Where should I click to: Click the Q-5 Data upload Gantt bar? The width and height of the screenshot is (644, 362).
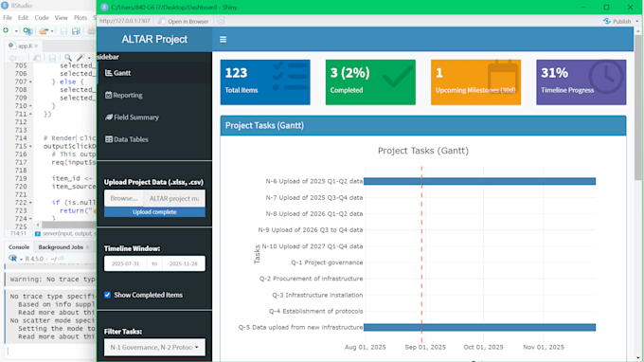pyautogui.click(x=479, y=328)
